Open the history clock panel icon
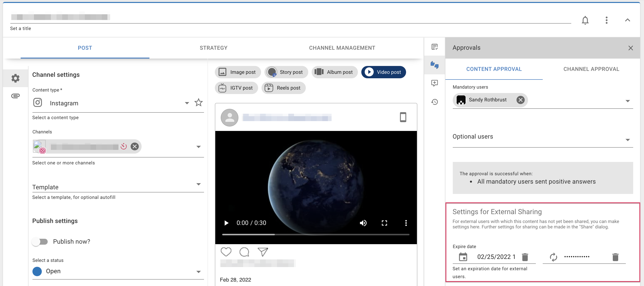 (435, 102)
